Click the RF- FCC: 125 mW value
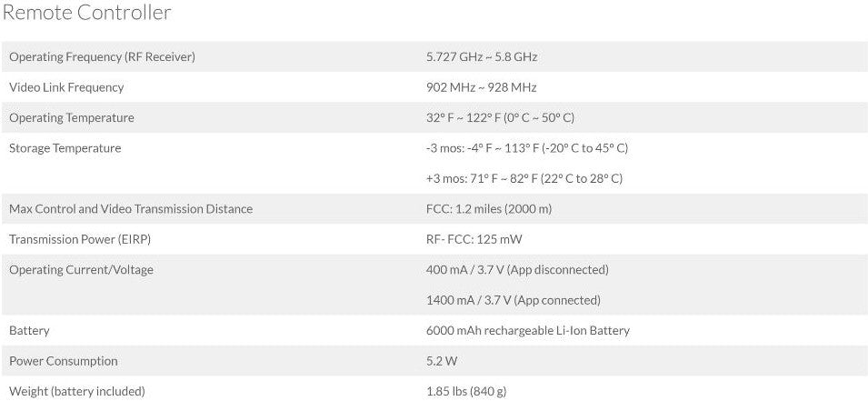The height and width of the screenshot is (411, 868). 474,239
